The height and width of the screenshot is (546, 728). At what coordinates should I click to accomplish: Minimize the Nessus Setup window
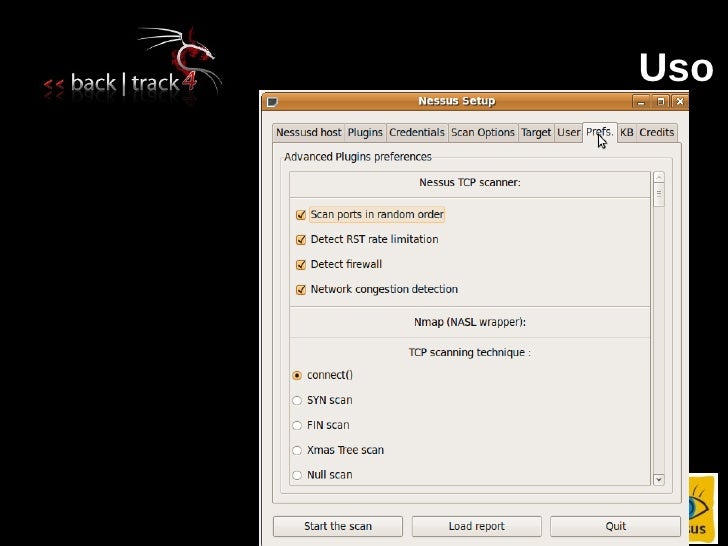tap(641, 101)
